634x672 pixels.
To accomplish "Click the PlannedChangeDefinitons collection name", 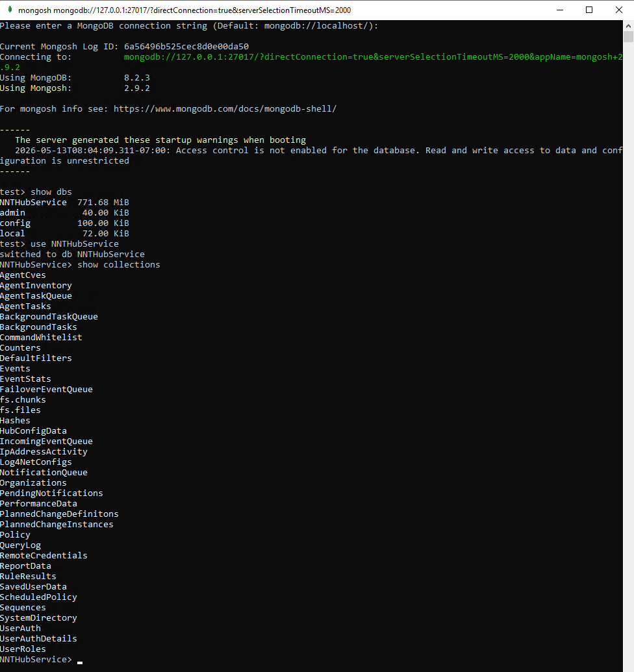I will tap(59, 514).
